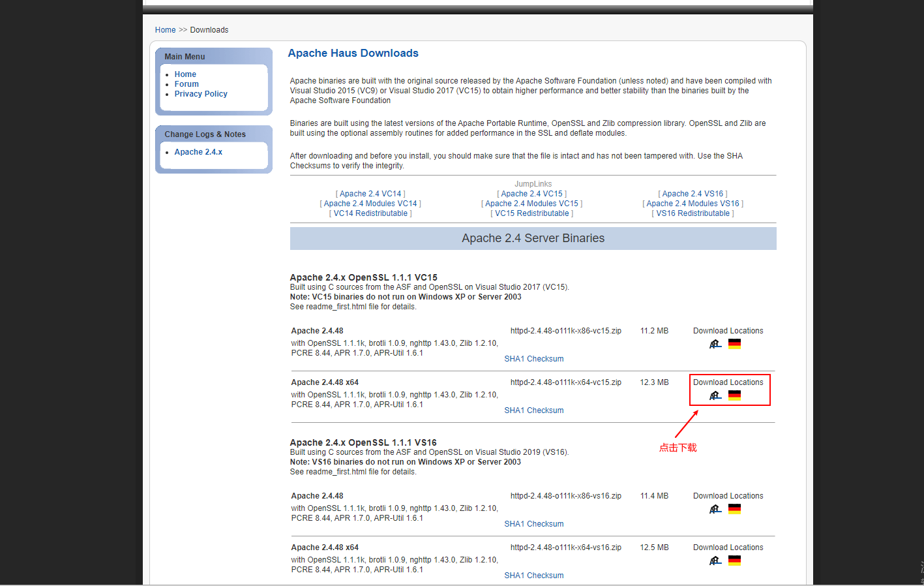Jump to Apache 2.4 VS16 section
Image resolution: width=924 pixels, height=586 pixels.
[x=693, y=194]
